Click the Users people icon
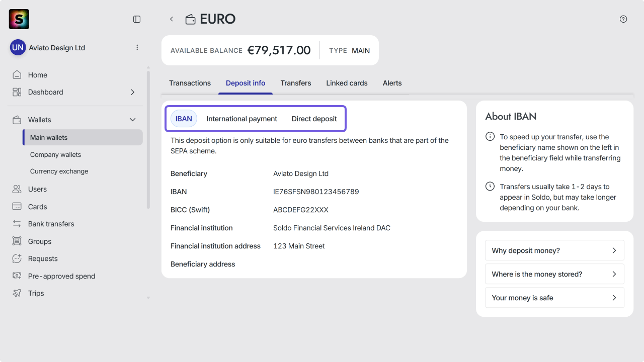Screen dimensions: 644x362 click(x=17, y=189)
